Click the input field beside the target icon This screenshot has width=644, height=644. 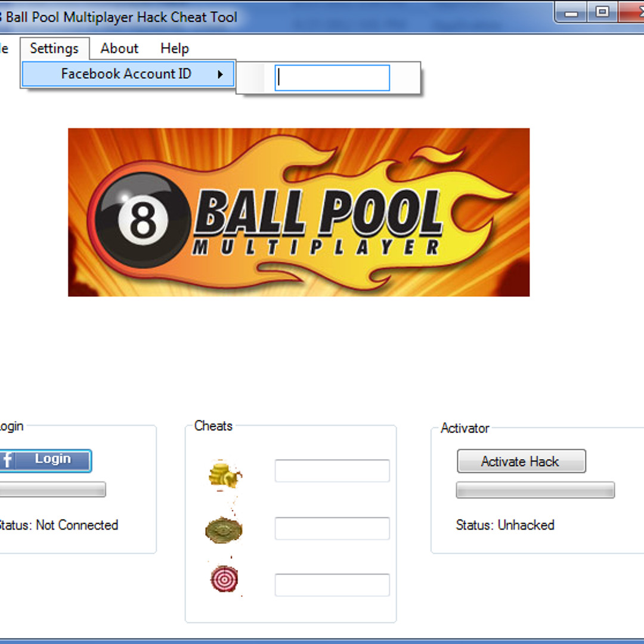tap(332, 584)
